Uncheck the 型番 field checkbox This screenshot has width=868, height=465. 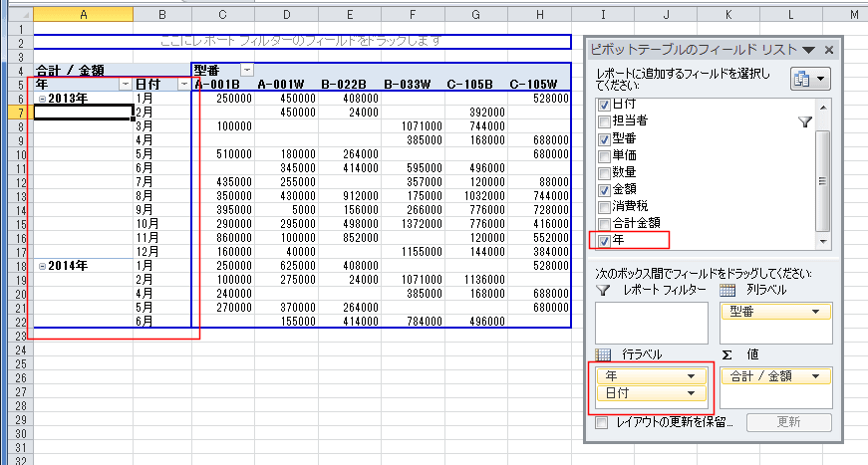coord(604,138)
